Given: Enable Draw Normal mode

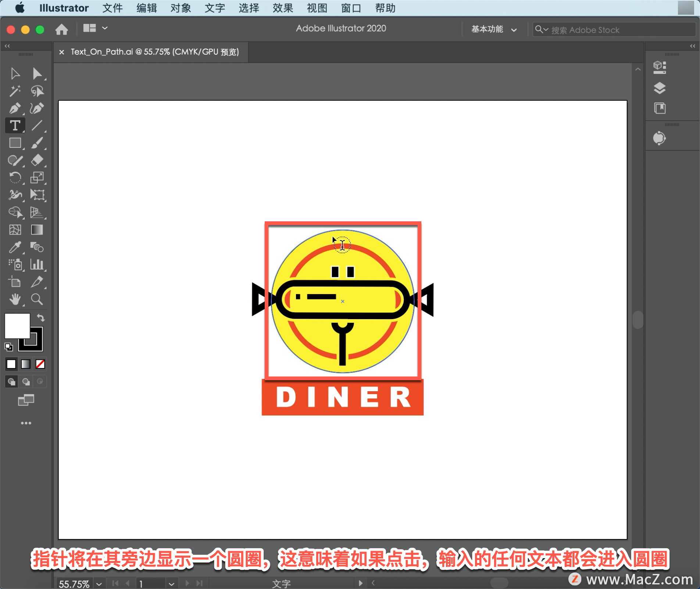Looking at the screenshot, I should tap(11, 382).
